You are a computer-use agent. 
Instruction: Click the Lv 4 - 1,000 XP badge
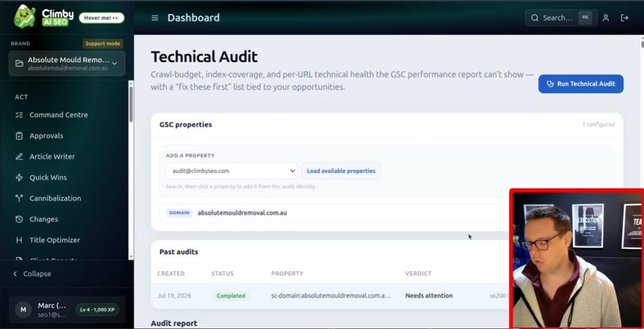coord(97,310)
